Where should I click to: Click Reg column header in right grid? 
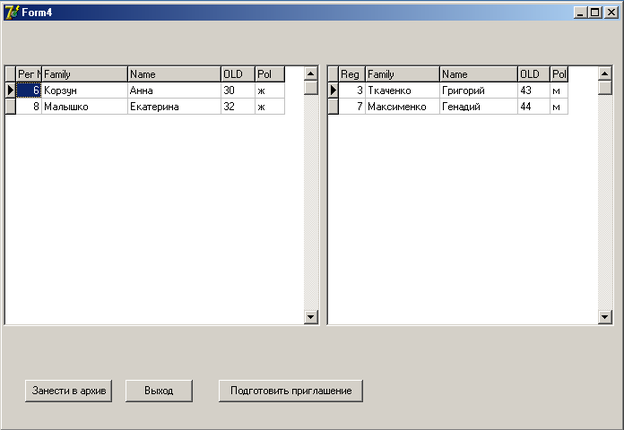pos(352,74)
